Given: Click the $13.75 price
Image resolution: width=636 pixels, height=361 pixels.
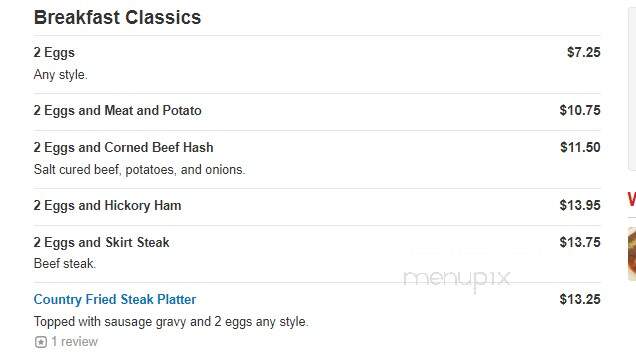Looking at the screenshot, I should coord(580,242).
